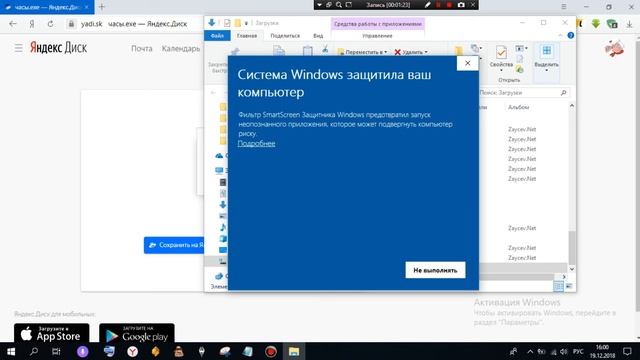The image size is (640, 360).
Task: Open the browser menu three-lines icon
Action: tap(564, 7)
